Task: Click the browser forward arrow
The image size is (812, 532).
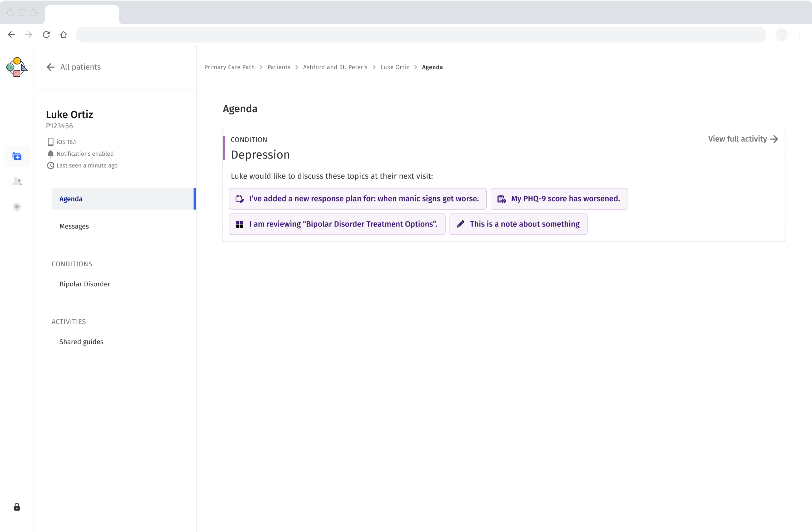Action: pos(29,34)
